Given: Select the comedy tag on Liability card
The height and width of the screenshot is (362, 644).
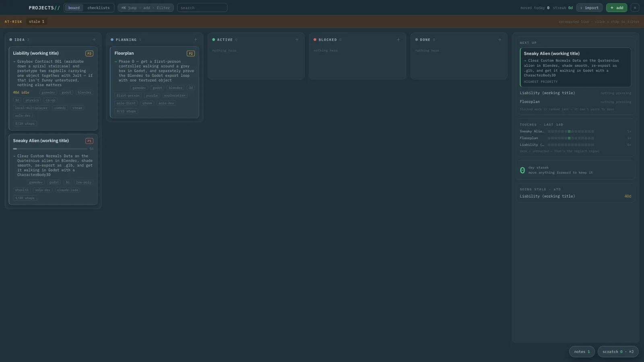Looking at the screenshot, I should click(60, 108).
